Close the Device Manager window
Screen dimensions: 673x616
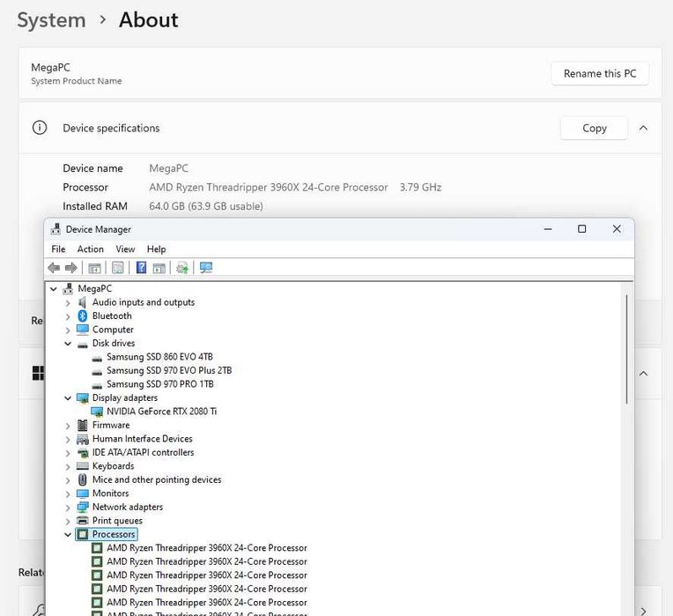pyautogui.click(x=617, y=229)
